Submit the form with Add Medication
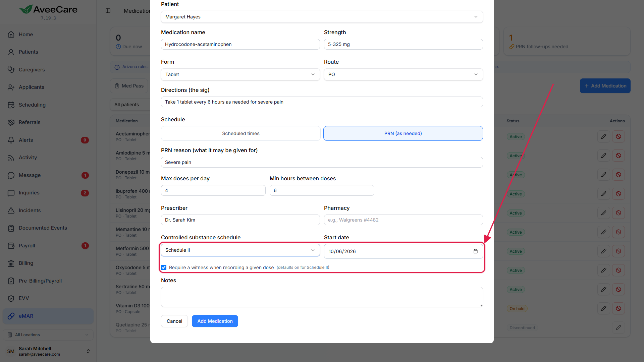 tap(215, 321)
